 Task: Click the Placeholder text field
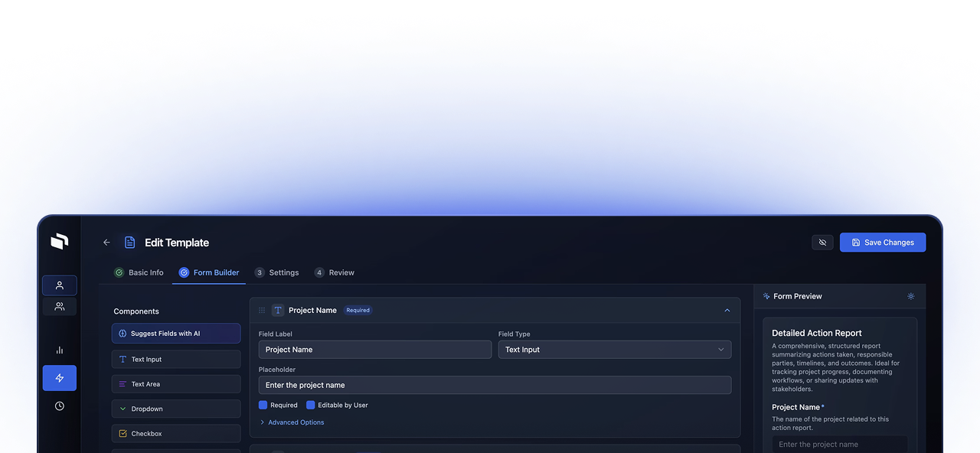coord(495,385)
